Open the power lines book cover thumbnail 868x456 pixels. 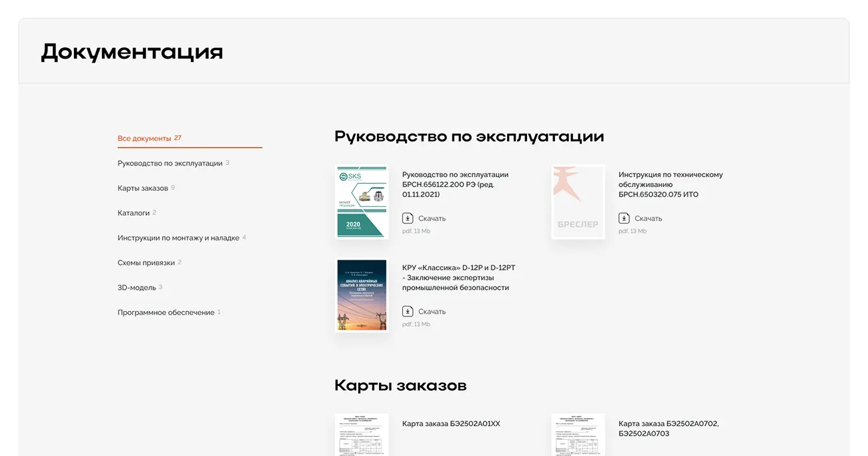(x=362, y=295)
